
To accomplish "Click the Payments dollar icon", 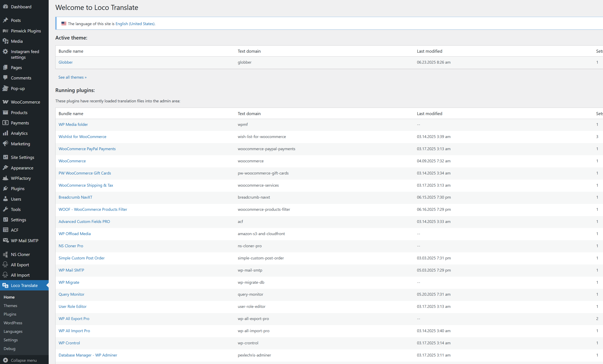I will 5,123.
